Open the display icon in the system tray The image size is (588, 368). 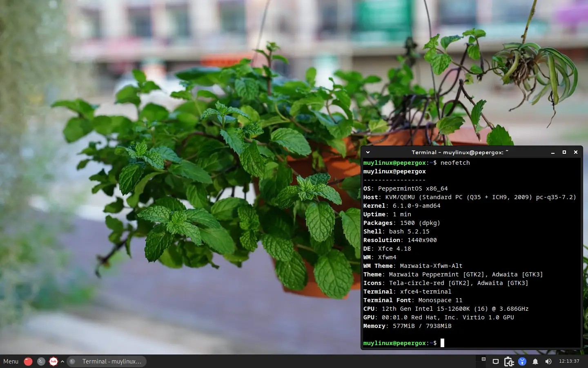pyautogui.click(x=495, y=361)
